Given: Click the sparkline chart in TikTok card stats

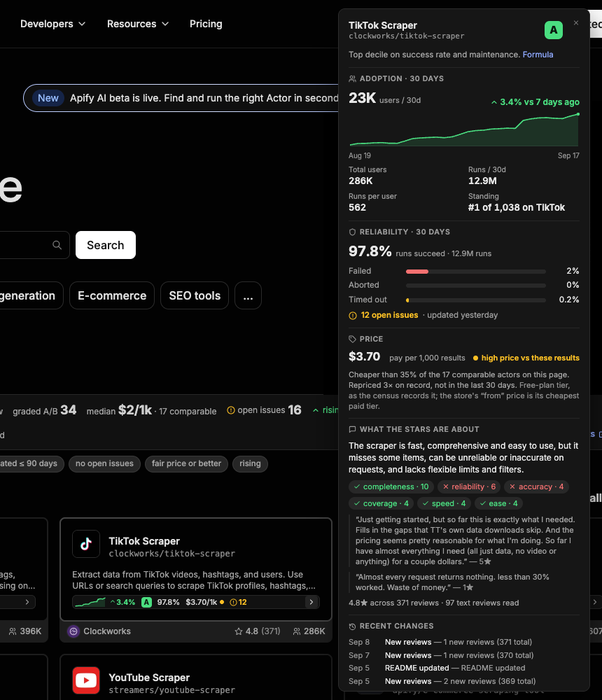Looking at the screenshot, I should click(x=90, y=602).
